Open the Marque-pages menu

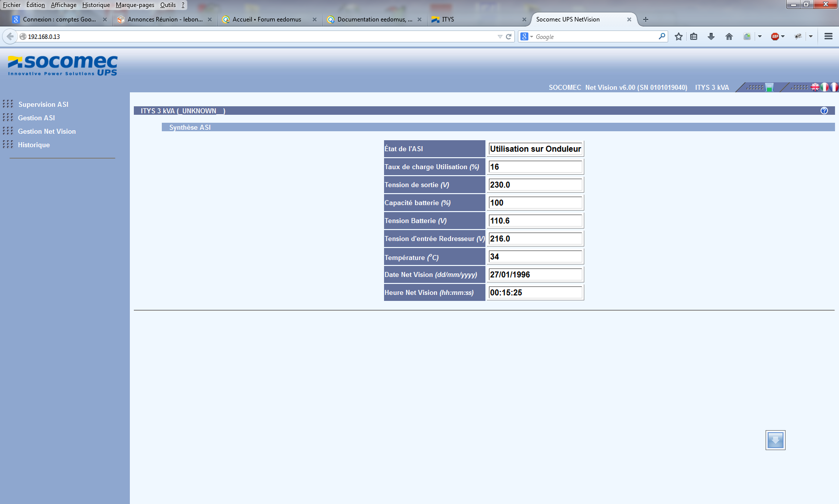tap(135, 5)
